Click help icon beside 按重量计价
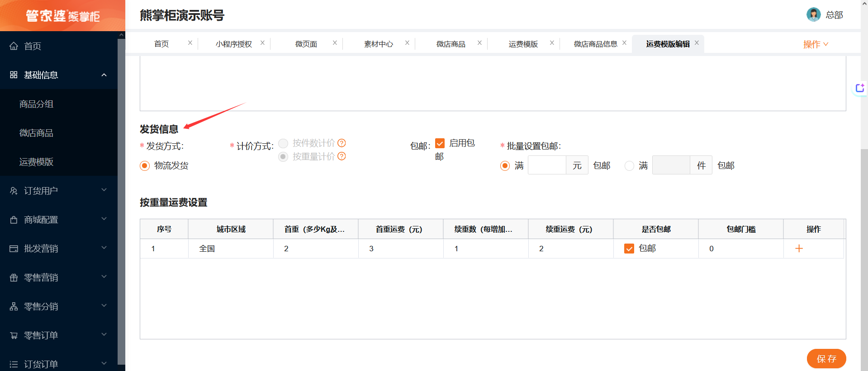868x371 pixels. click(342, 156)
